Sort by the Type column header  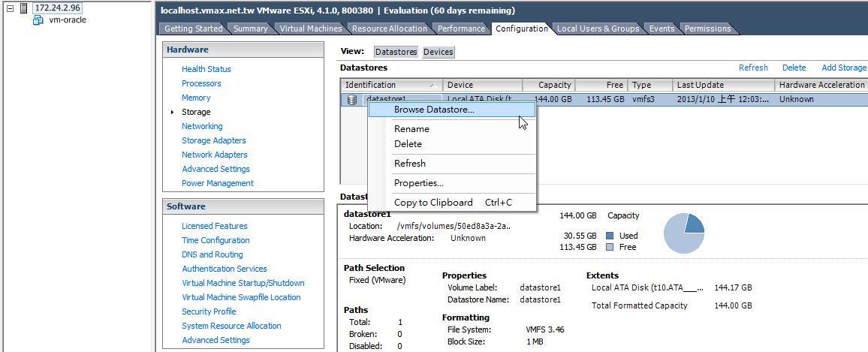[x=650, y=86]
